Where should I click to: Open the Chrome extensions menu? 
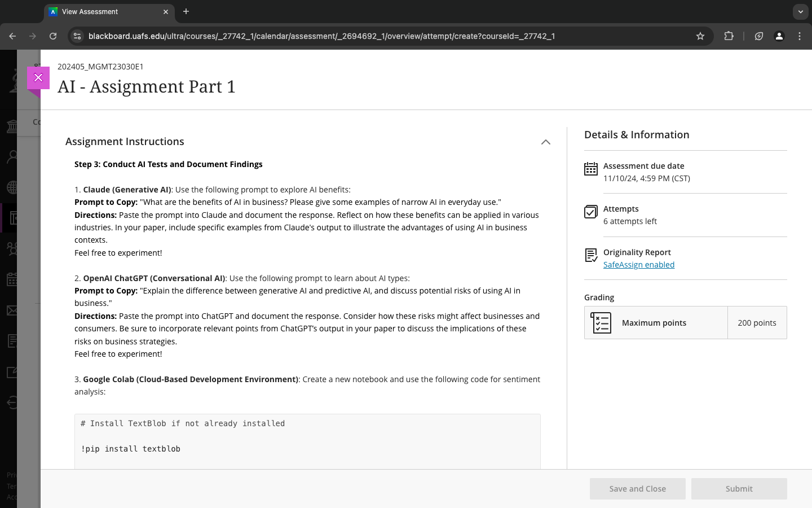729,36
